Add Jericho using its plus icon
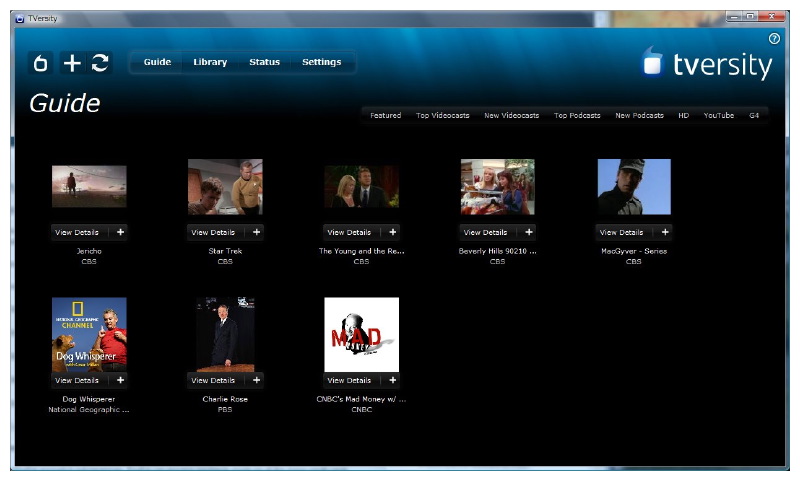 pos(120,232)
